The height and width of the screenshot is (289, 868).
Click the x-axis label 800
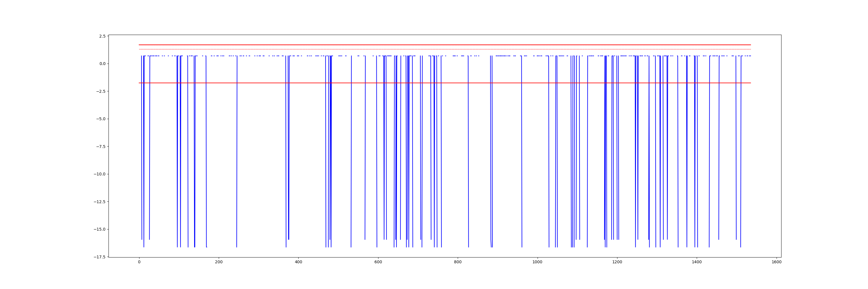[458, 262]
